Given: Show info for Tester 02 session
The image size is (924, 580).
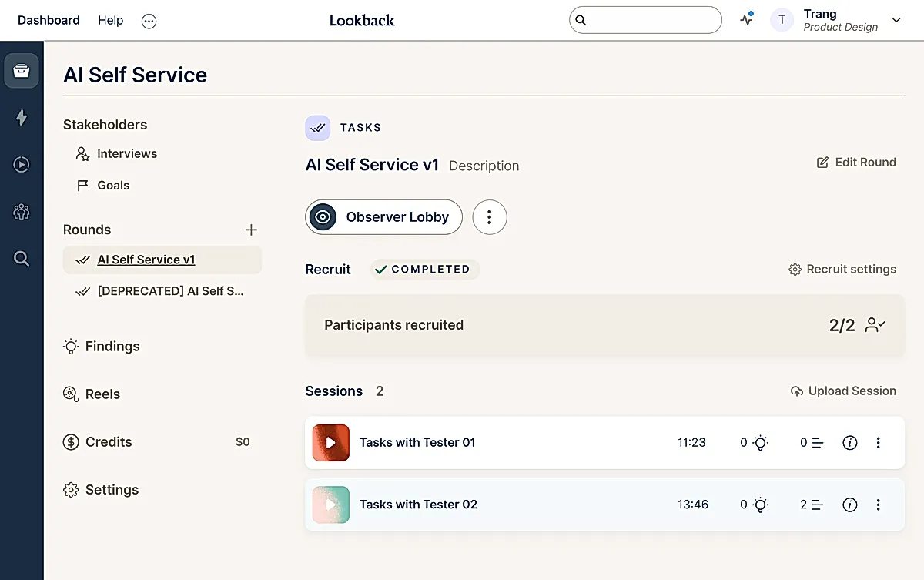Looking at the screenshot, I should (x=850, y=505).
